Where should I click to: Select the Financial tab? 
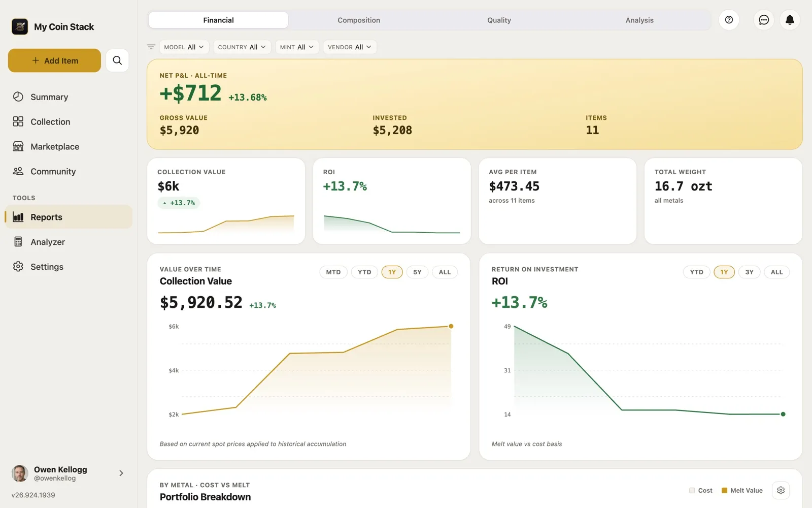(x=218, y=20)
